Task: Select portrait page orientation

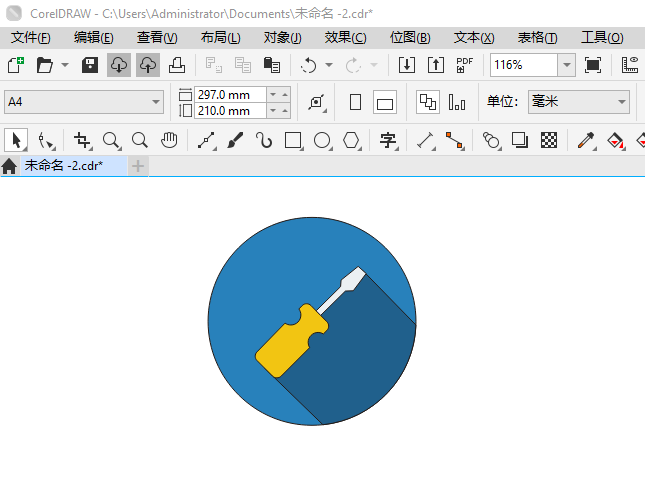Action: [355, 102]
